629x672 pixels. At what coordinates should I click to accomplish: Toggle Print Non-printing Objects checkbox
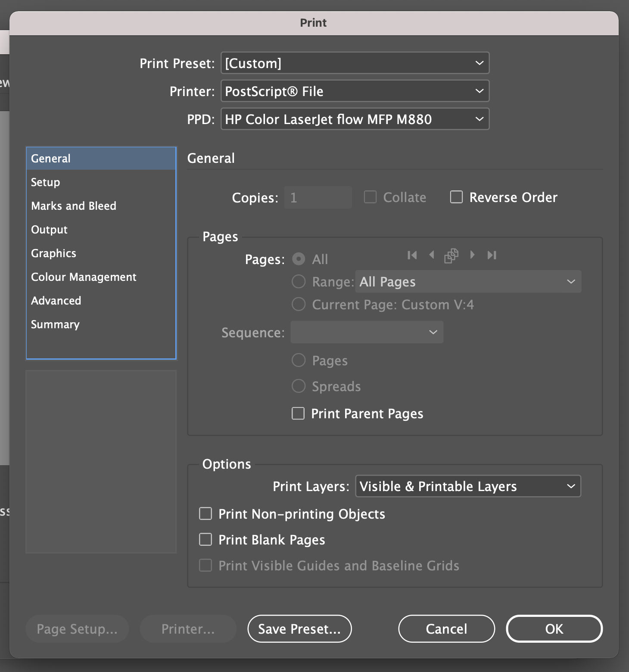206,514
